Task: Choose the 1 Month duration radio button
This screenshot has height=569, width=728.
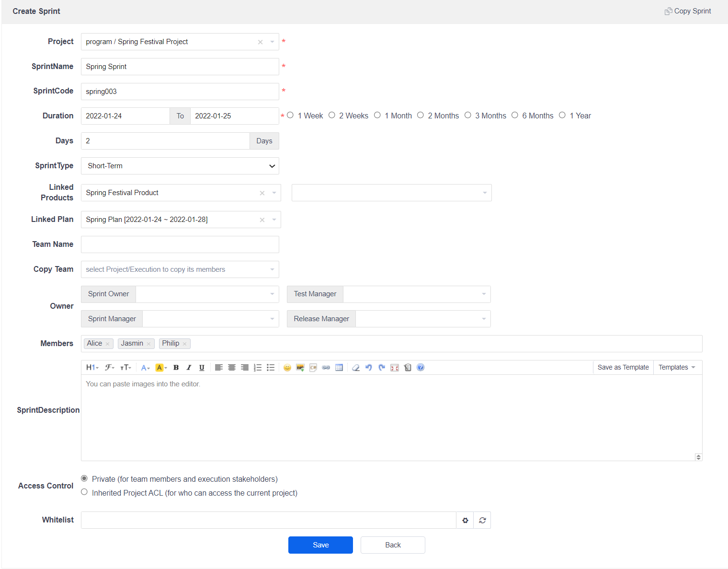Action: point(377,116)
